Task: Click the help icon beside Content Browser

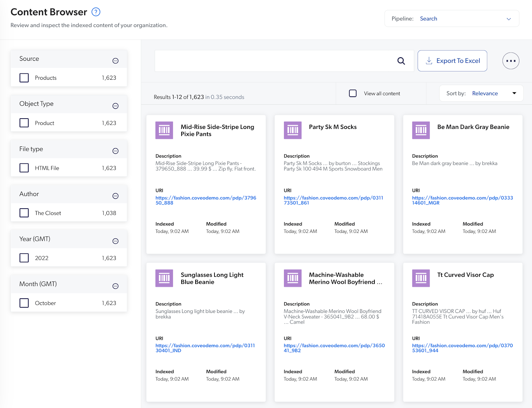Action: tap(96, 12)
